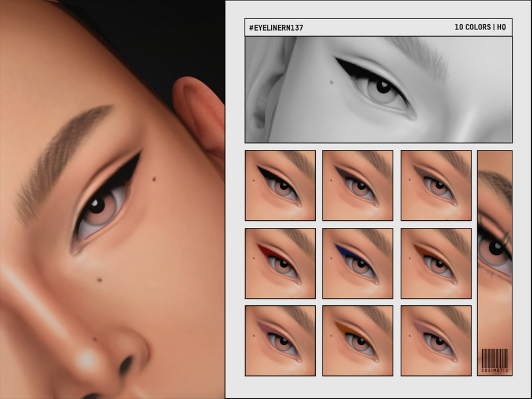Choose the orange eyeliner color swatch
532x399 pixels.
(357, 341)
